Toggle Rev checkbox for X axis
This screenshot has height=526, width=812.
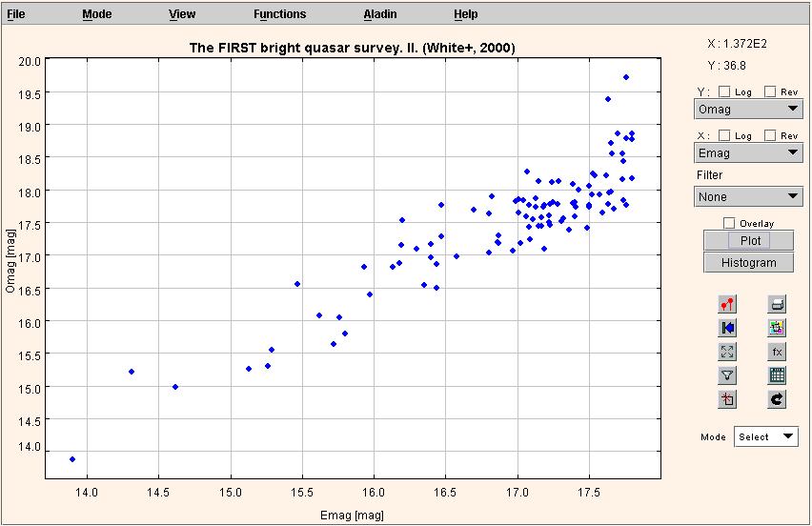771,136
